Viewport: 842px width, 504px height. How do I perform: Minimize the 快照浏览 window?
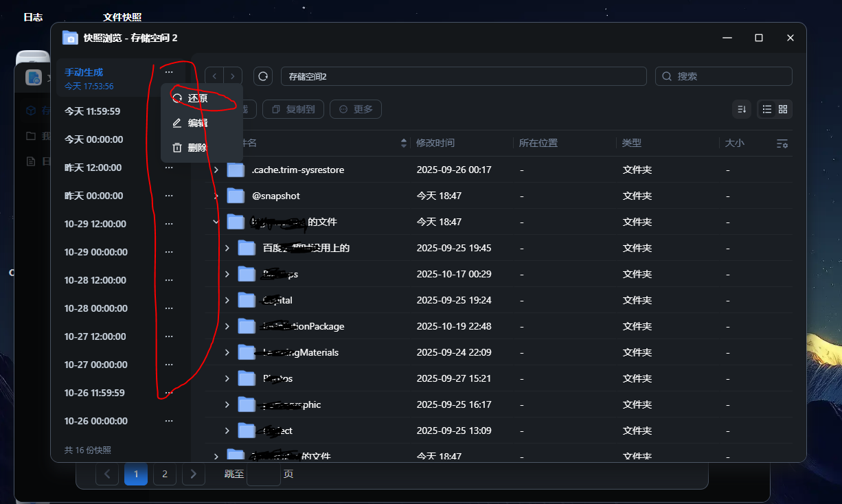point(727,38)
